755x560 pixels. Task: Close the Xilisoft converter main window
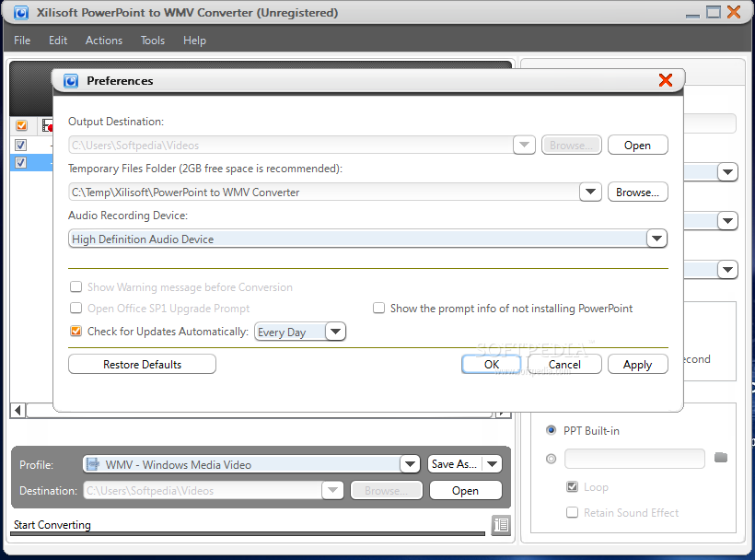[734, 12]
